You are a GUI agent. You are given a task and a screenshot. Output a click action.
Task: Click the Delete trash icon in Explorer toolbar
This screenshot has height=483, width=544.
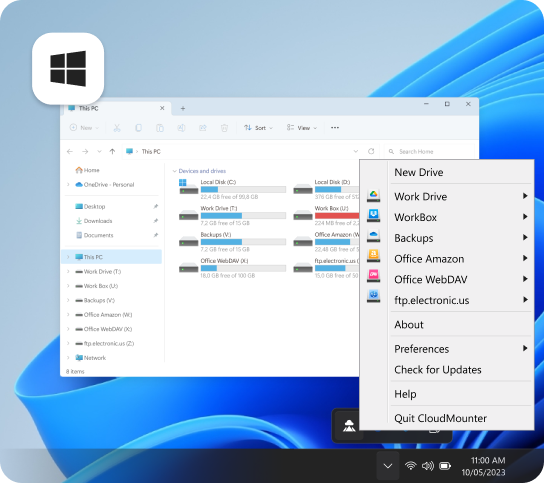224,128
